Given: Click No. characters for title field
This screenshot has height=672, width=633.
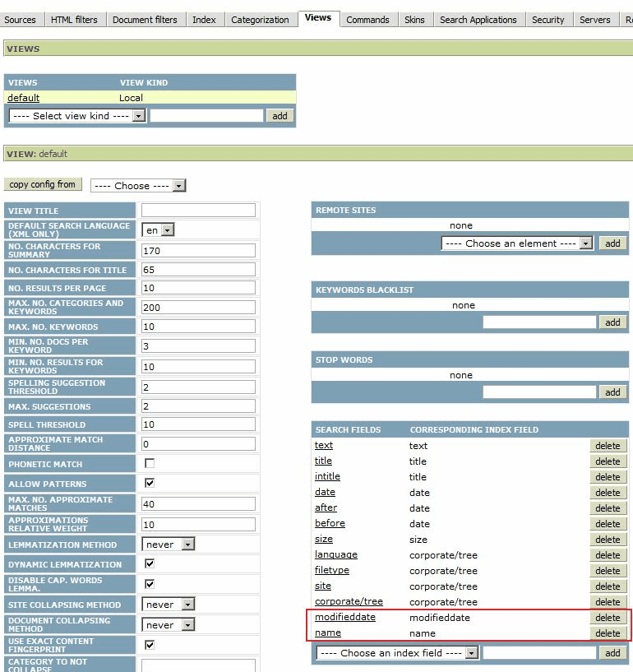Looking at the screenshot, I should (198, 270).
